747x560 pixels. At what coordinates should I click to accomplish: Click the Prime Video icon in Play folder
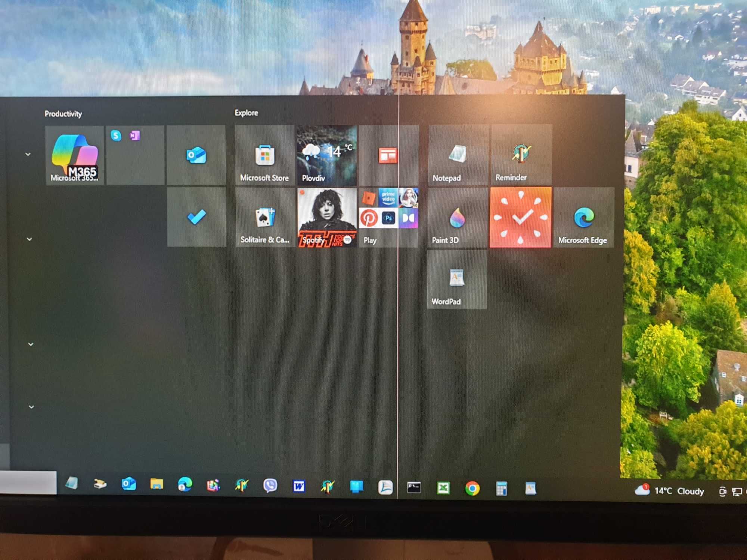pyautogui.click(x=388, y=198)
